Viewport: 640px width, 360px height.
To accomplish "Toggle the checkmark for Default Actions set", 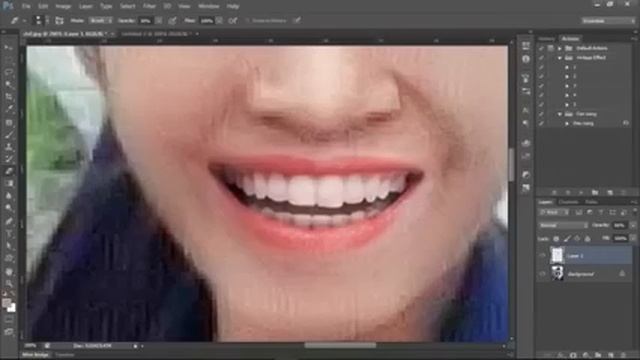I will [541, 48].
